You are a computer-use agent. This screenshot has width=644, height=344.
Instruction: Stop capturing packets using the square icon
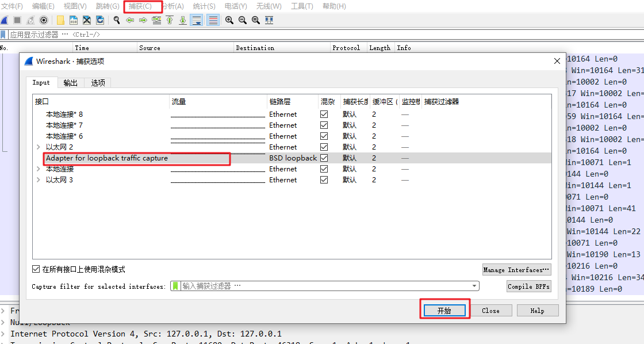point(17,20)
